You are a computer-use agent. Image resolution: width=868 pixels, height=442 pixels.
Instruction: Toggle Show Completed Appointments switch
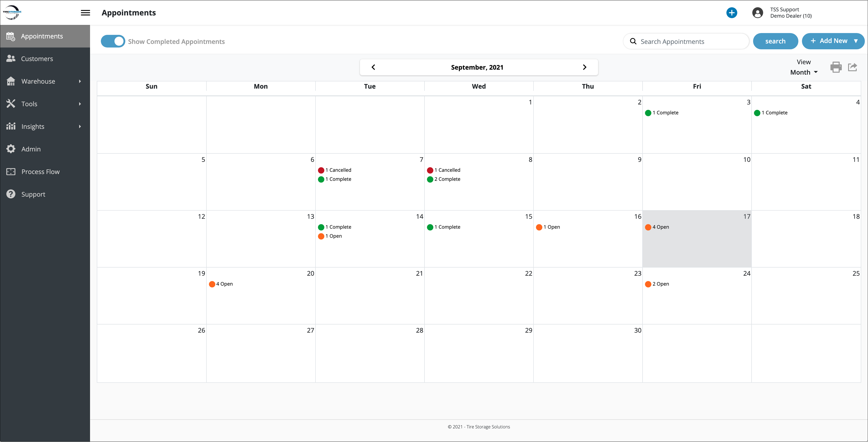(x=113, y=41)
